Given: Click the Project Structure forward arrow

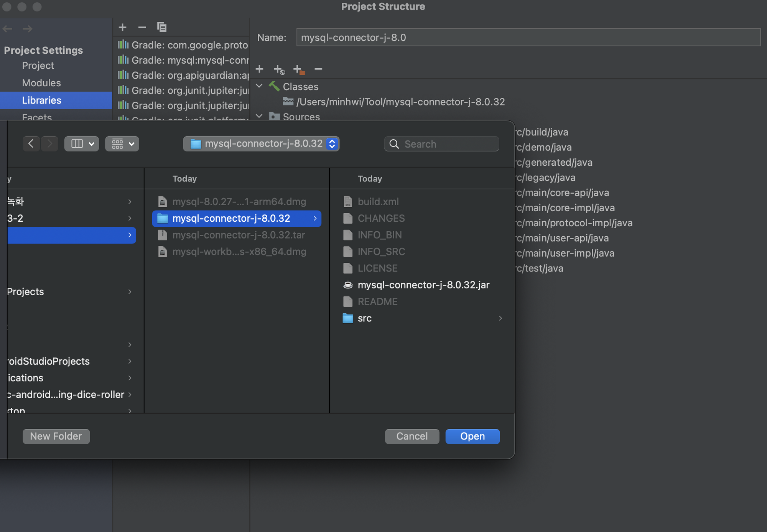Looking at the screenshot, I should tap(27, 29).
